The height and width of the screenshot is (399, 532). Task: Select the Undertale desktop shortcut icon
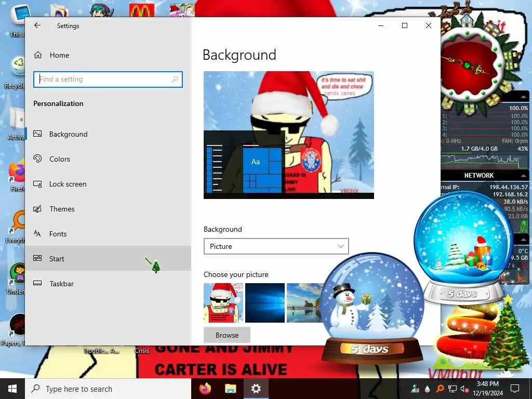[x=16, y=278]
